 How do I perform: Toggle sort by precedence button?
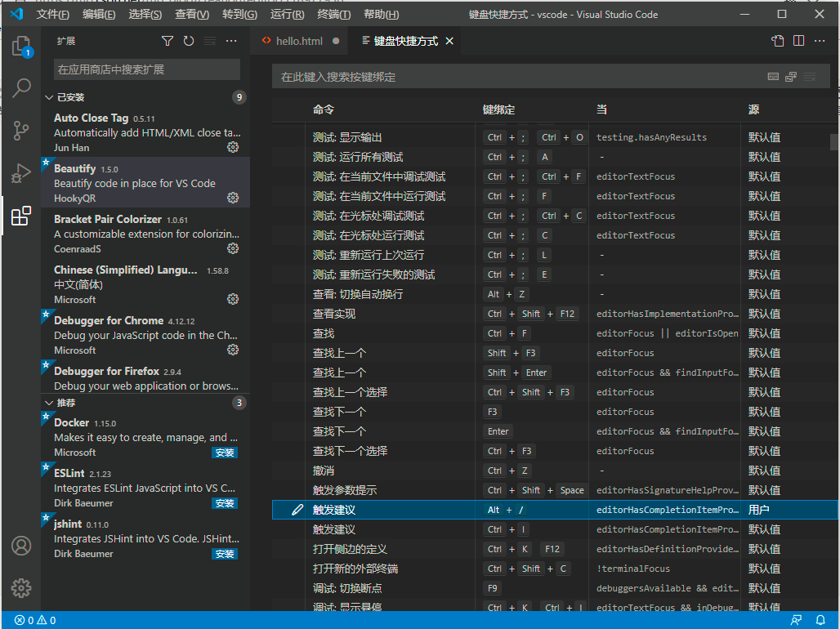(x=791, y=77)
